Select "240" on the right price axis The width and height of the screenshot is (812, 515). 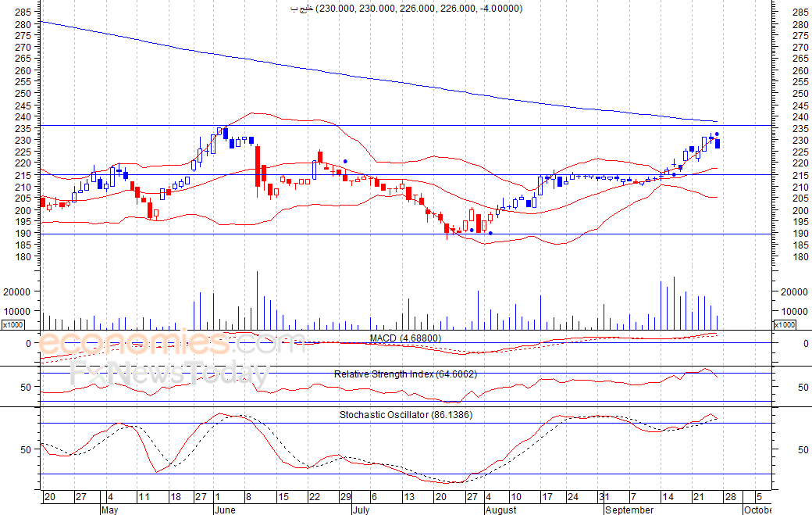tap(800, 117)
